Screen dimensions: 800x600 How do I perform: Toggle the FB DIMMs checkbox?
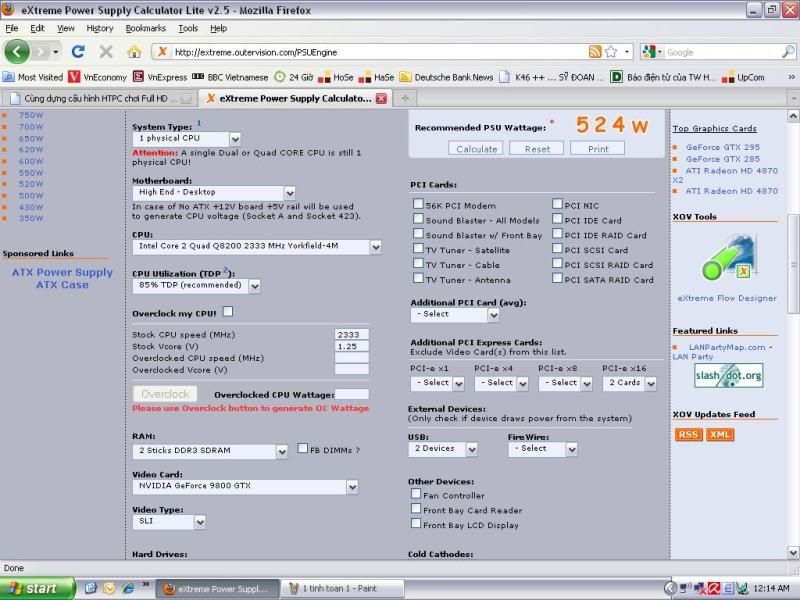[x=303, y=448]
